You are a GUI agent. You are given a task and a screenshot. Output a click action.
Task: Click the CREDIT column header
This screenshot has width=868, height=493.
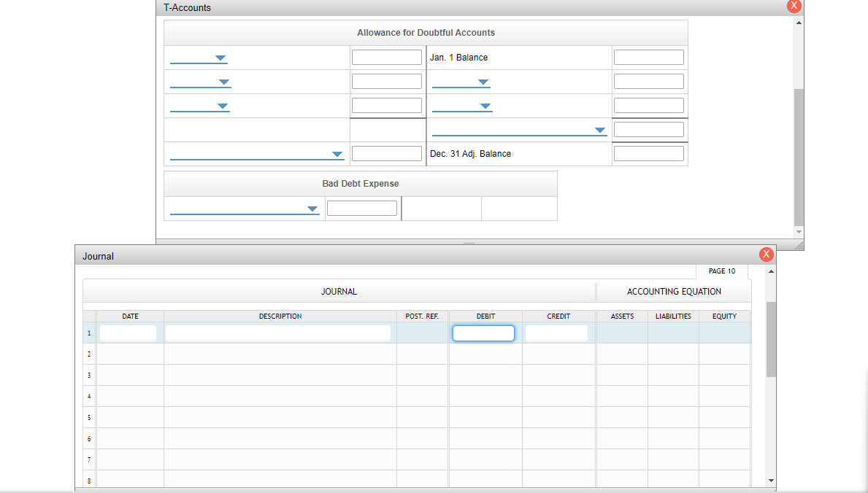558,317
